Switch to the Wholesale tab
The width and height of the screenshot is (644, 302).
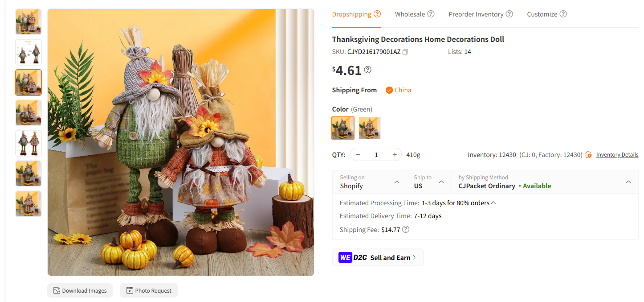point(409,14)
